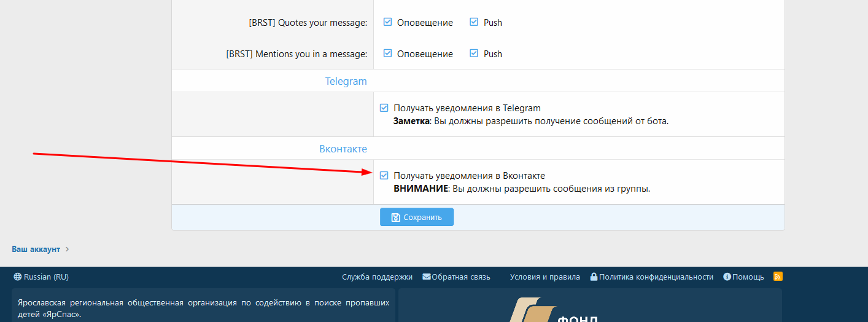Click the warning 'Вы должны разрешить сообщения из группы'

point(551,189)
